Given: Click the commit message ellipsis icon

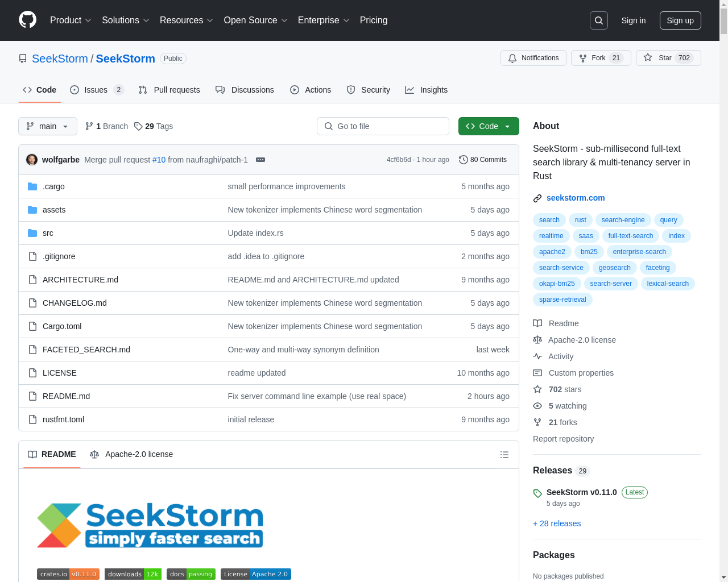Looking at the screenshot, I should tap(260, 160).
